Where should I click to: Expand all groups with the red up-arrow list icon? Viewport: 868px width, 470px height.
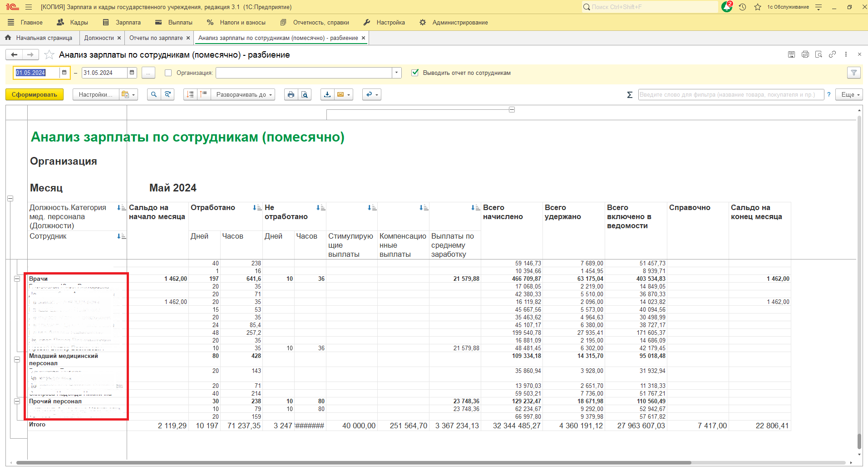tap(204, 94)
